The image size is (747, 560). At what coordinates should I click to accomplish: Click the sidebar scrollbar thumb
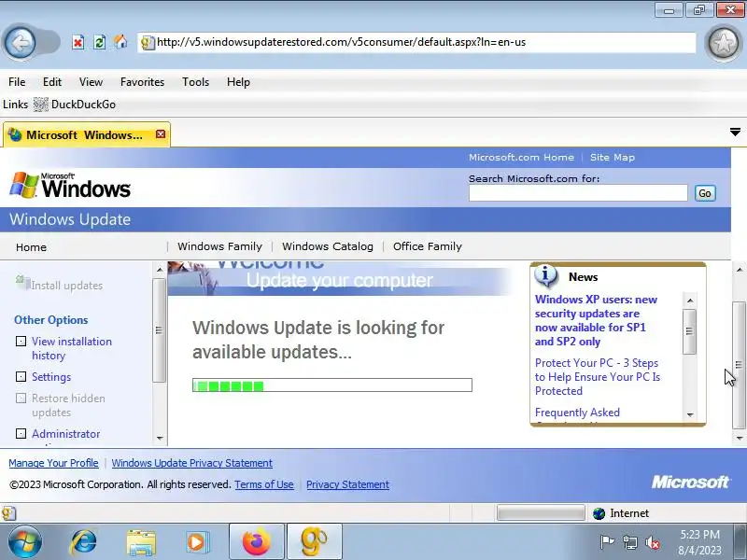click(x=159, y=330)
